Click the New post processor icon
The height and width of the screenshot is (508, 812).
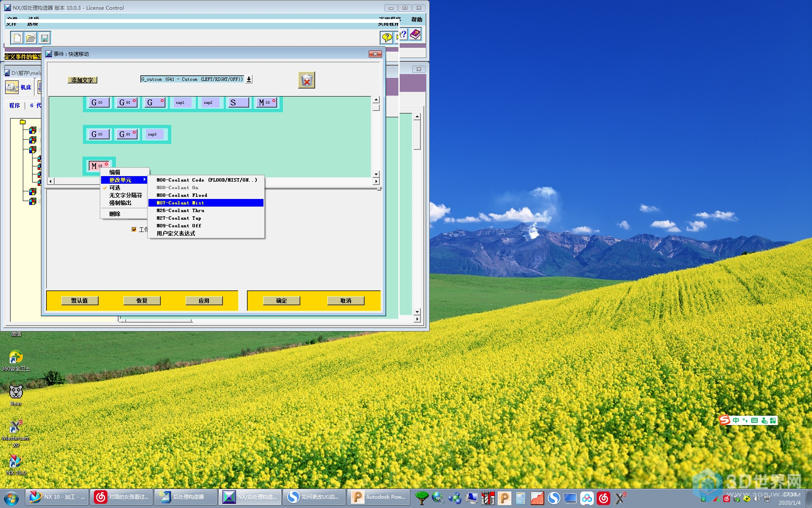coord(17,38)
